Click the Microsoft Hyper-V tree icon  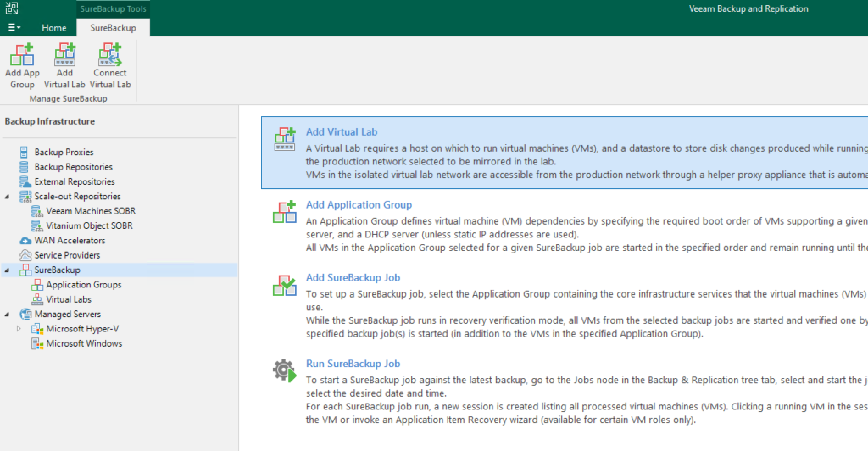coord(37,329)
